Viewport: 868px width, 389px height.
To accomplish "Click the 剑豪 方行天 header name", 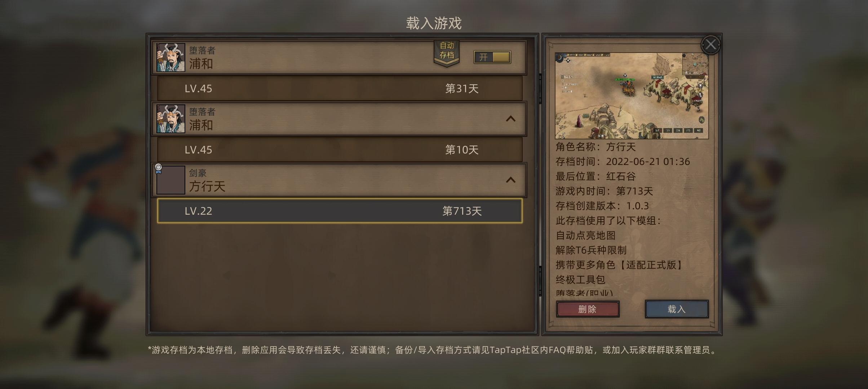I will coord(207,186).
